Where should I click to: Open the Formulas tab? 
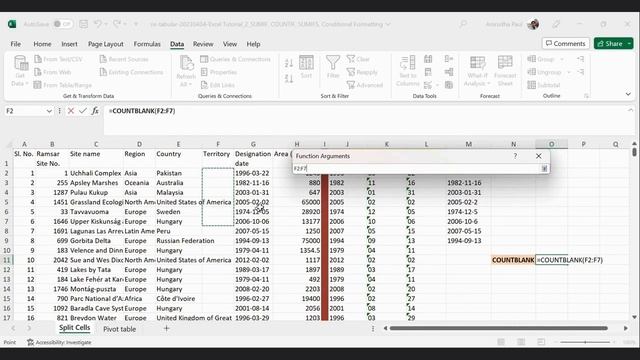point(147,44)
